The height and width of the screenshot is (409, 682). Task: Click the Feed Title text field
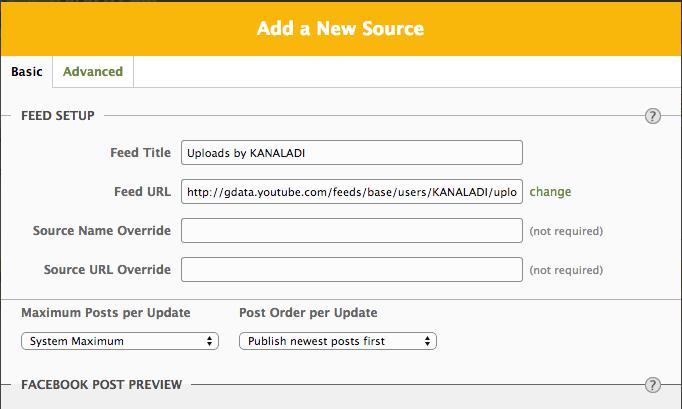pos(352,153)
